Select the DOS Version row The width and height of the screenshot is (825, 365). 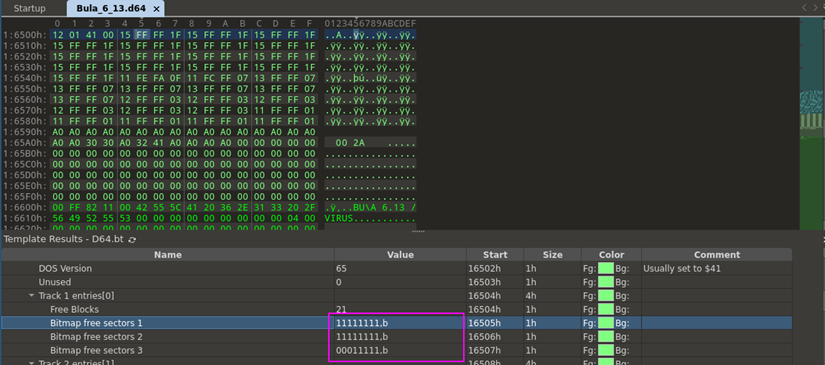(396, 268)
